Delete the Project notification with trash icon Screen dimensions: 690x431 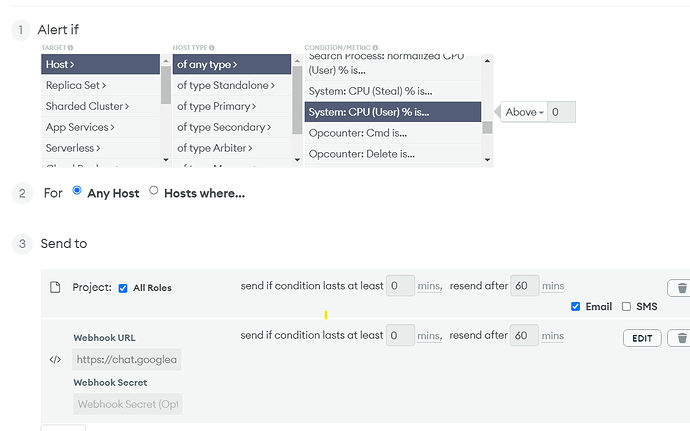pos(680,287)
